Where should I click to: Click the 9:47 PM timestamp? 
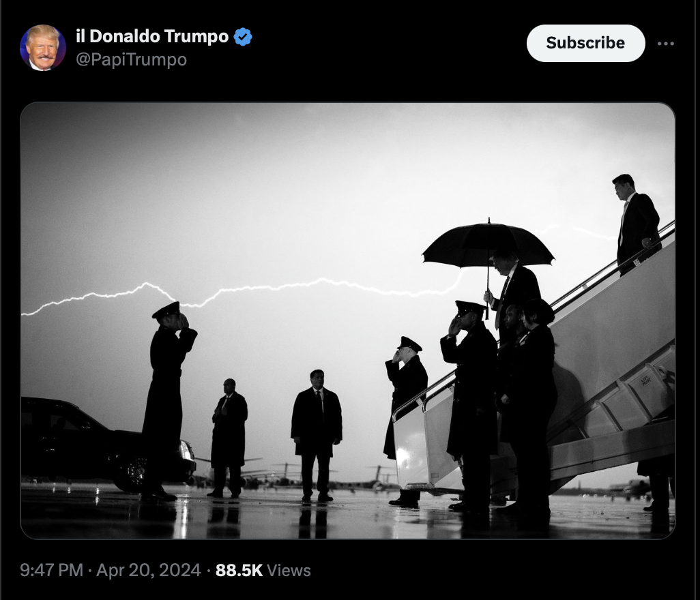(51, 570)
